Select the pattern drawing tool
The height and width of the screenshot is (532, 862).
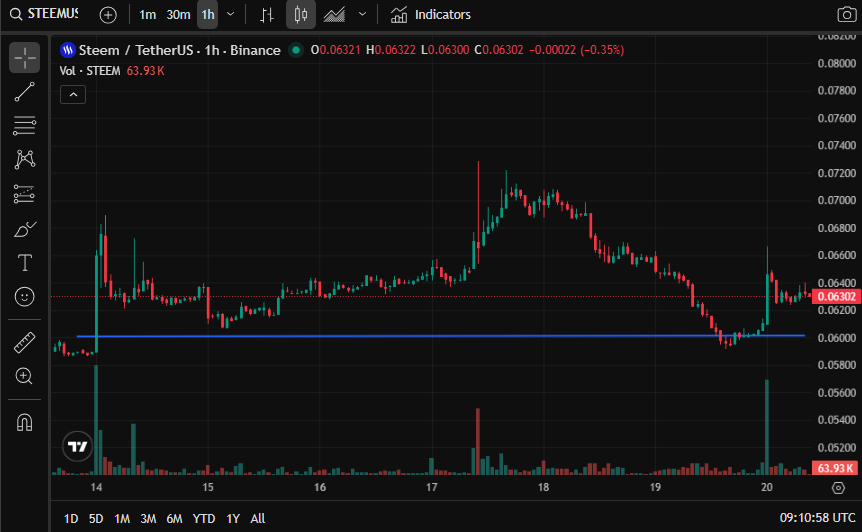tap(24, 160)
